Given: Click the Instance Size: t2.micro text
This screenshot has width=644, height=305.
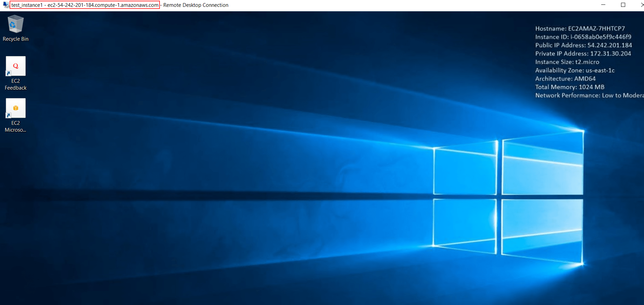Looking at the screenshot, I should pos(567,62).
